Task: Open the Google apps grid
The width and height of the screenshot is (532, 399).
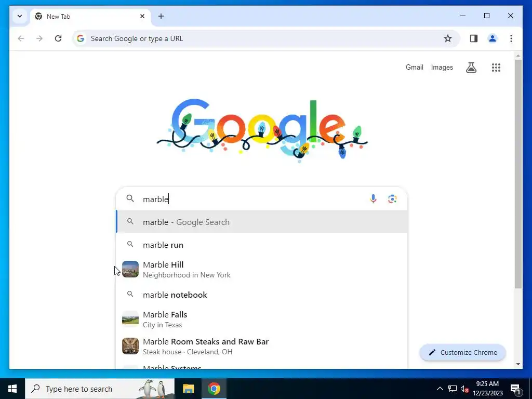Action: pyautogui.click(x=496, y=68)
